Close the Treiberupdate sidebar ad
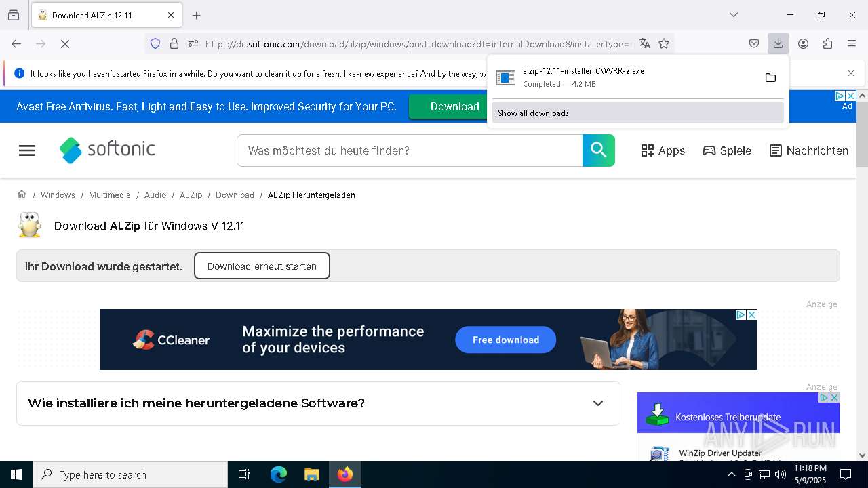This screenshot has width=868, height=488. (834, 397)
